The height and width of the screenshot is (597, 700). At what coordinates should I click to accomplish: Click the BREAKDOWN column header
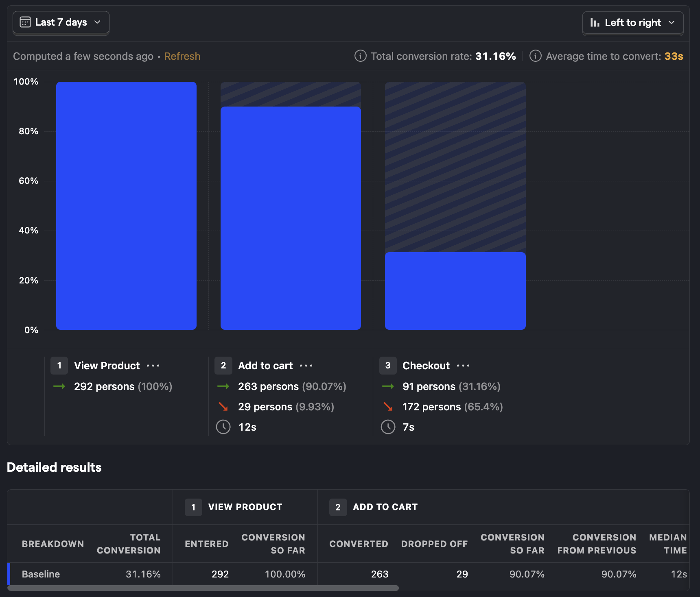point(53,544)
